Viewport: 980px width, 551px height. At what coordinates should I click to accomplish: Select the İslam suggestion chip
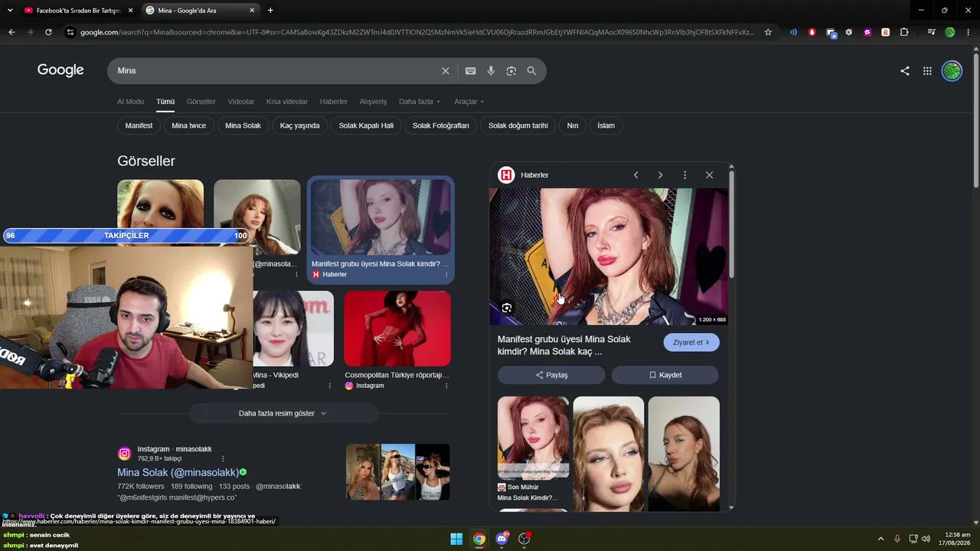coord(606,126)
